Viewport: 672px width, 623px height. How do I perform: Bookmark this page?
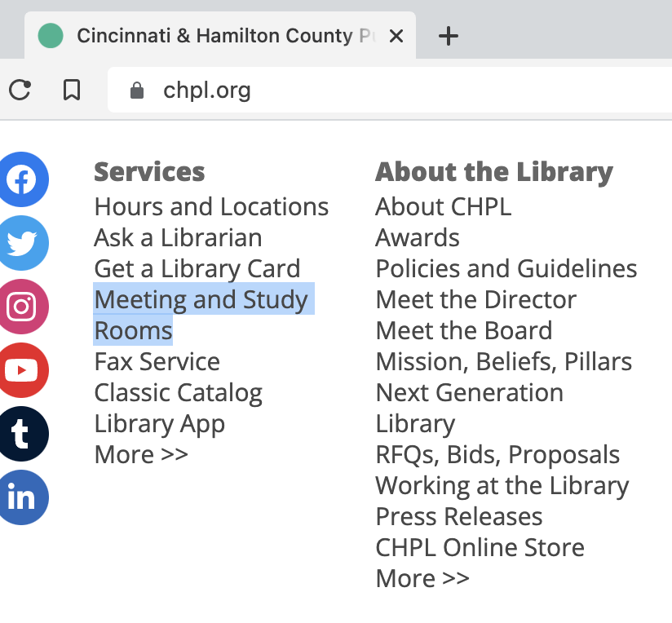tap(72, 91)
